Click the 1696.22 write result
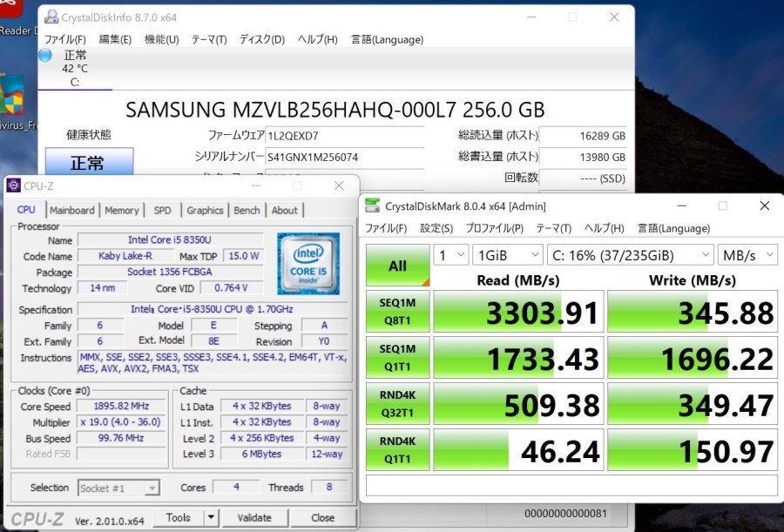Screen dimensions: 784x532 [693, 358]
